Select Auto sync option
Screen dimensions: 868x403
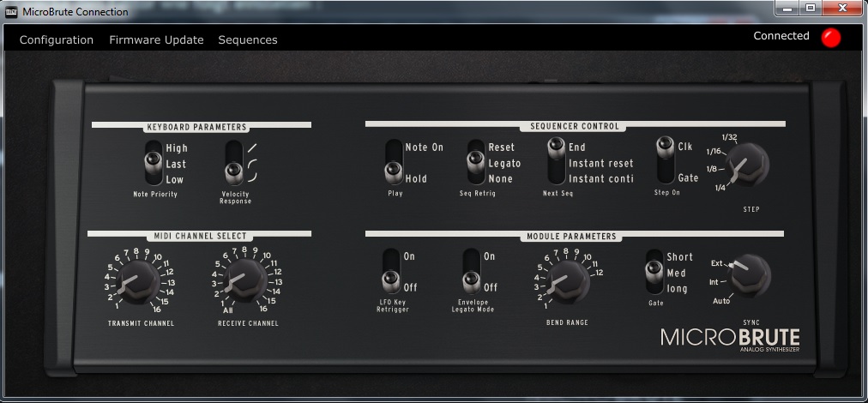[x=721, y=301]
